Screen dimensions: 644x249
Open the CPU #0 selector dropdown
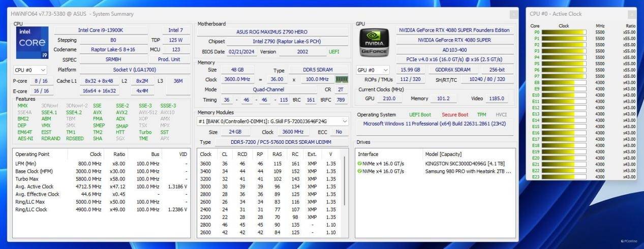pos(30,70)
